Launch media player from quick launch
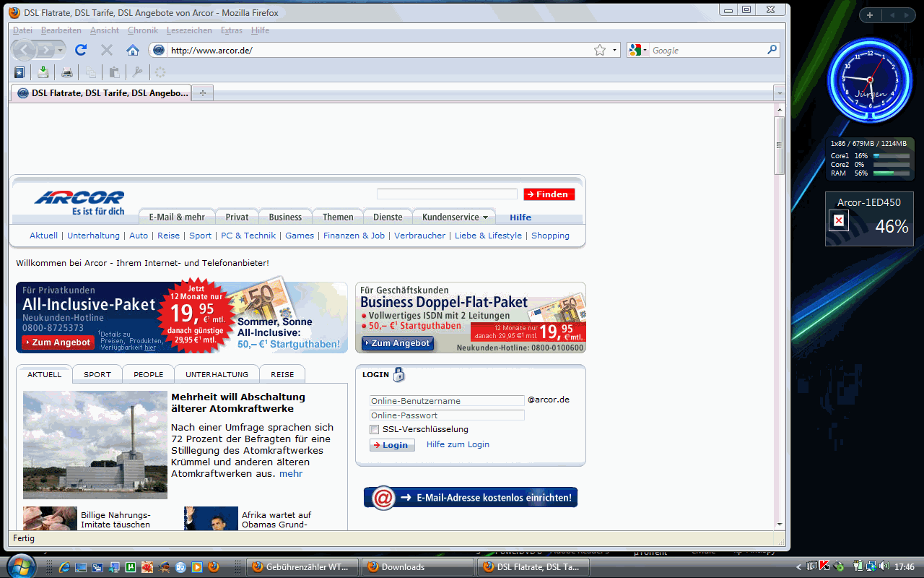The image size is (924, 578). [x=197, y=567]
